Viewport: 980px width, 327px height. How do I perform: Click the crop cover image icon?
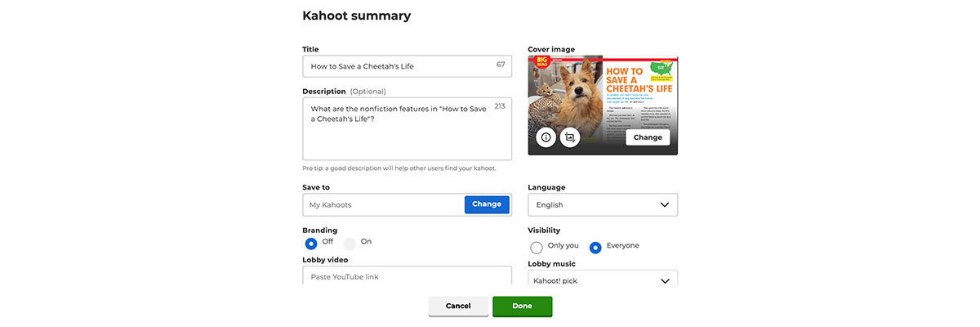coord(570,137)
